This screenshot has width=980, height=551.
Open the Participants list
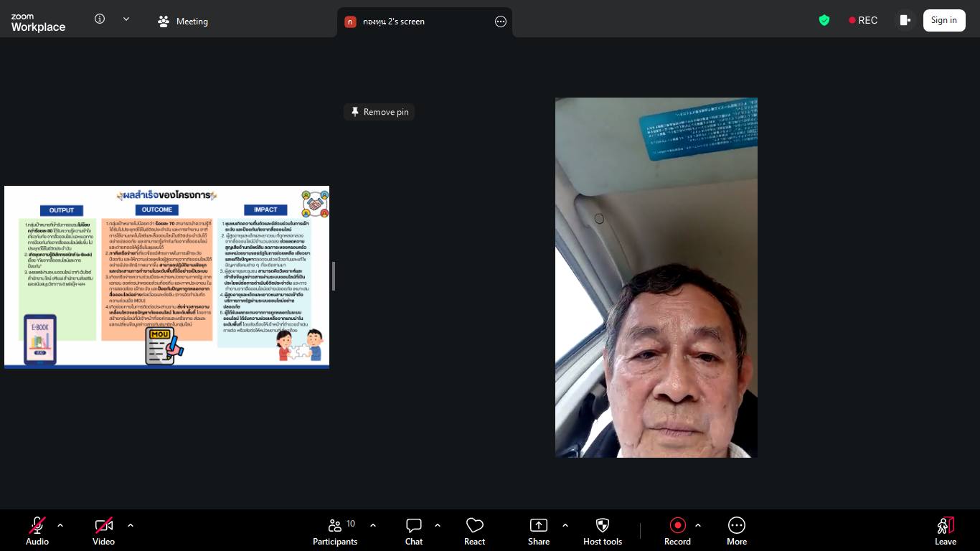coord(335,531)
